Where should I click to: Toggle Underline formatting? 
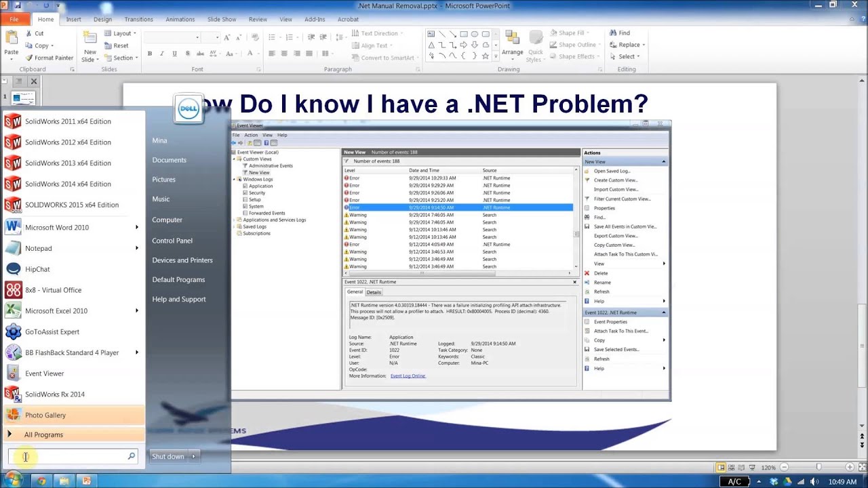175,54
